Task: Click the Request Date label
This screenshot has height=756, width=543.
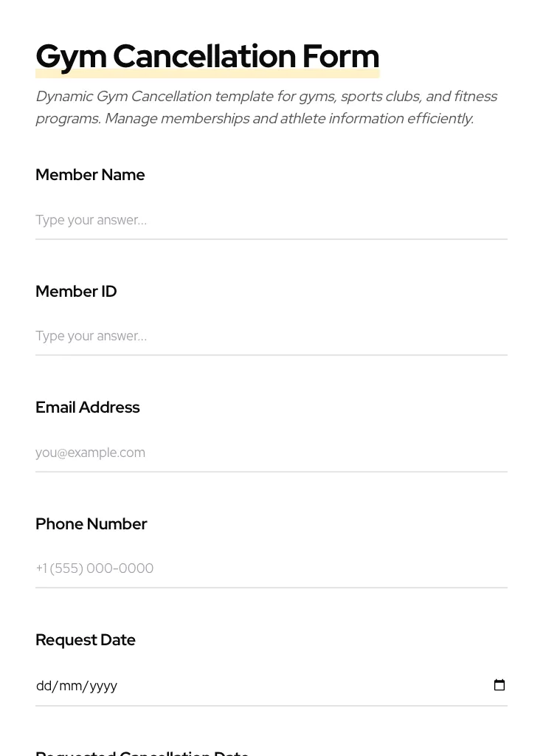Action: point(85,640)
